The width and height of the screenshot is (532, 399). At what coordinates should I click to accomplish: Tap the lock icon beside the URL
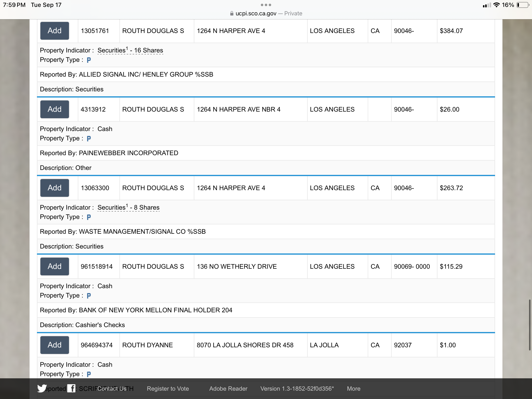coord(232,13)
